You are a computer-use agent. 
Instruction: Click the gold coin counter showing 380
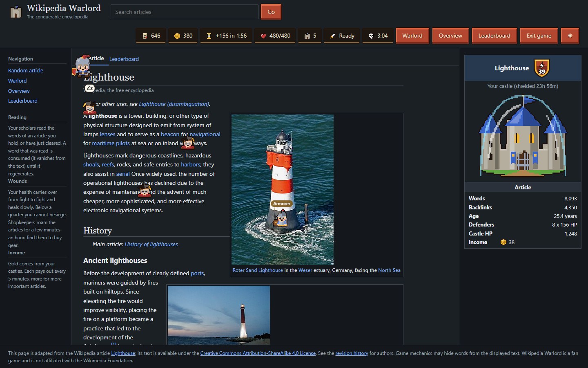pyautogui.click(x=183, y=36)
